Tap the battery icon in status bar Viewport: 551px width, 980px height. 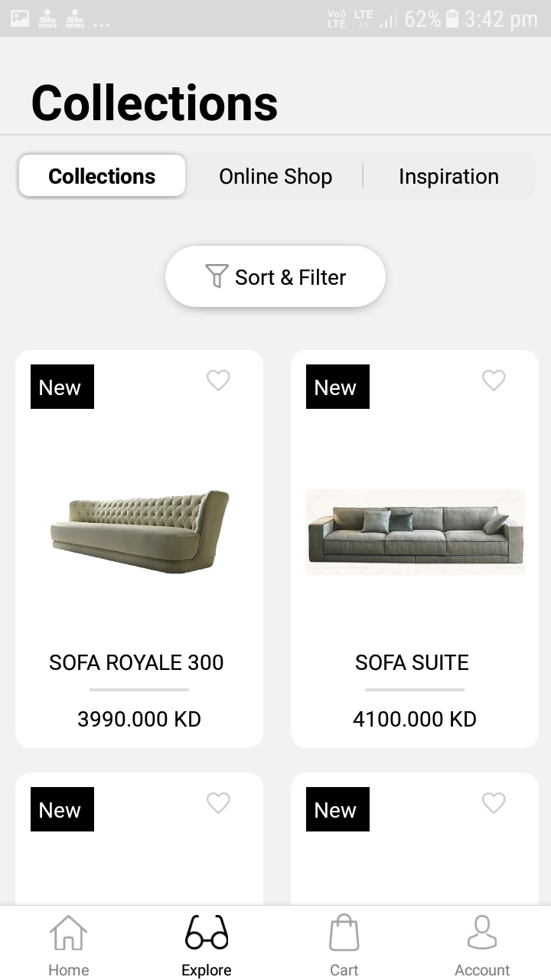click(452, 18)
